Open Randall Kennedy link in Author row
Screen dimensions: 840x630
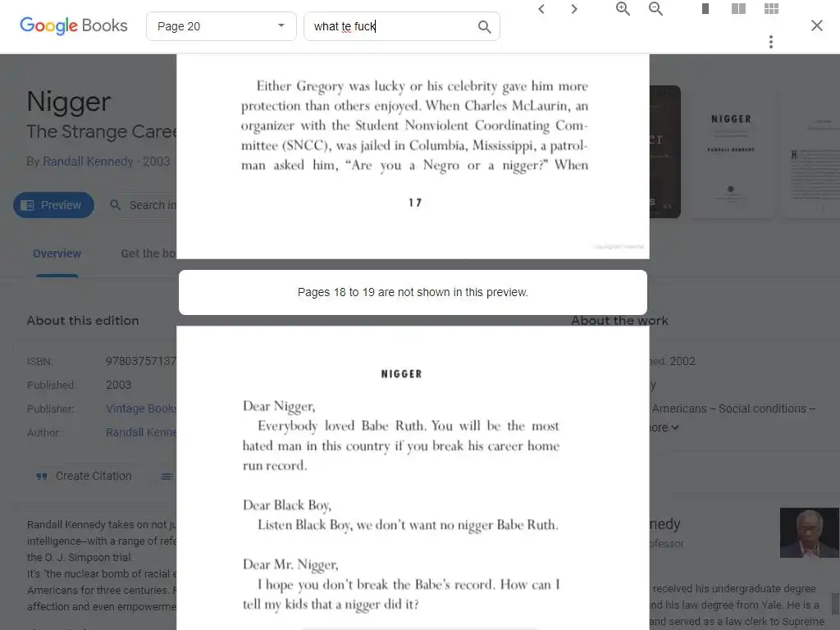pos(141,432)
